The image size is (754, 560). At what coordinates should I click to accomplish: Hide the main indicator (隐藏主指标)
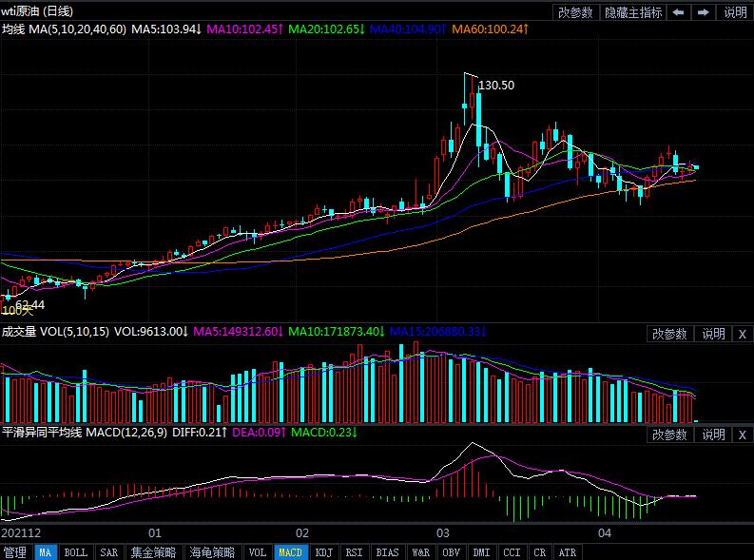click(x=633, y=12)
